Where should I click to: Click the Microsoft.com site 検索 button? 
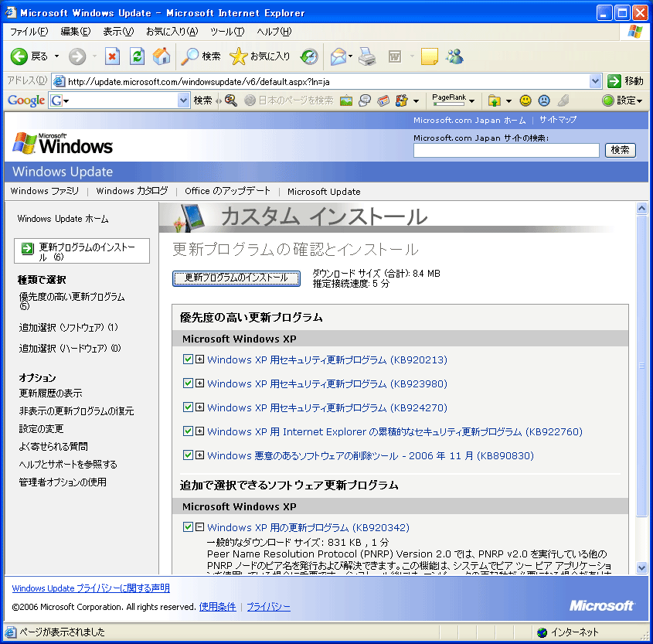coord(620,150)
